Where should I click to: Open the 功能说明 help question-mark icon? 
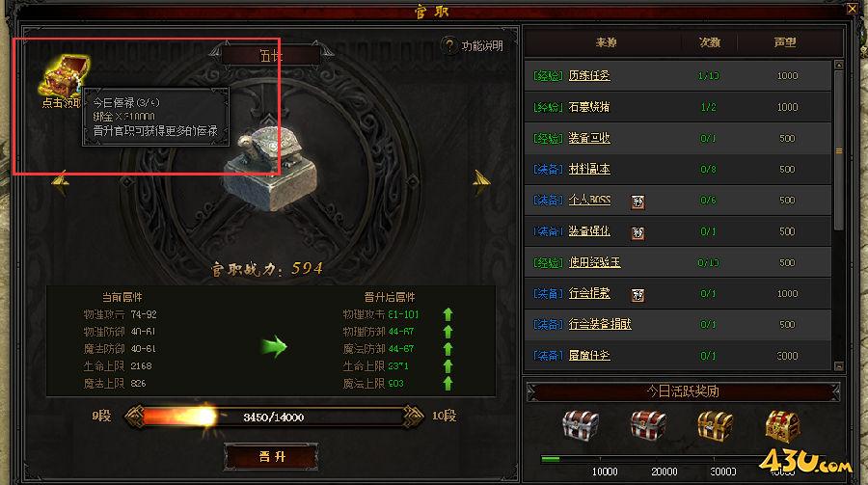[448, 45]
